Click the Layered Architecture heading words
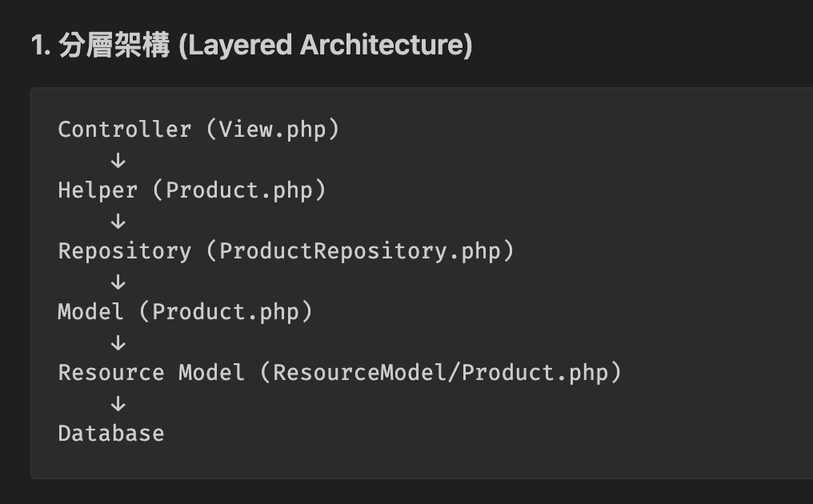This screenshot has height=504, width=813. click(x=325, y=46)
